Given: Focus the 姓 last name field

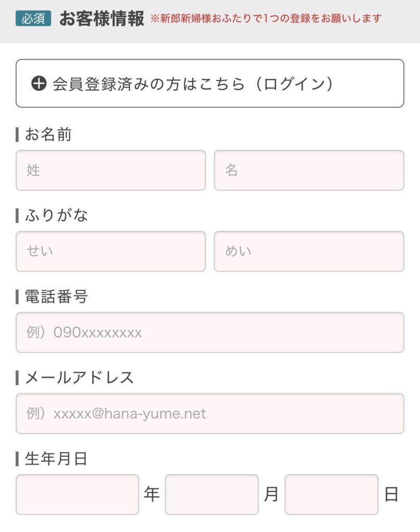Looking at the screenshot, I should point(111,170).
